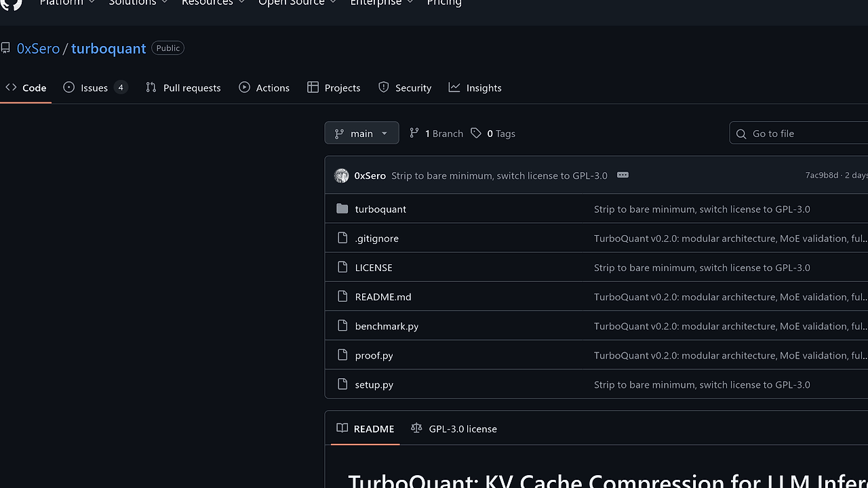868x488 pixels.
Task: Click the README.md file icon
Action: pyautogui.click(x=342, y=296)
